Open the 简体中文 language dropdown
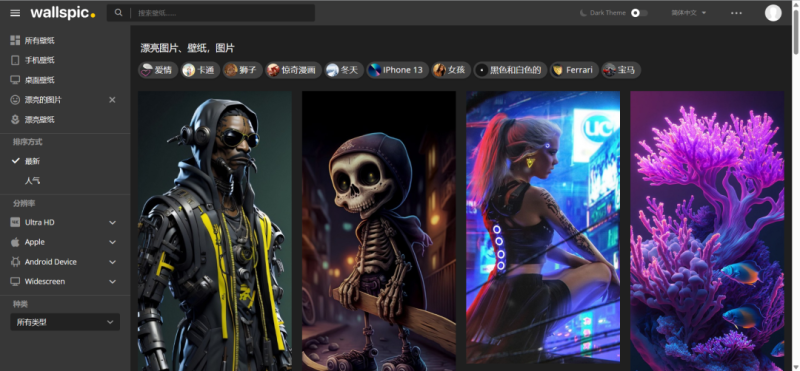Image resolution: width=800 pixels, height=371 pixels. tap(689, 13)
